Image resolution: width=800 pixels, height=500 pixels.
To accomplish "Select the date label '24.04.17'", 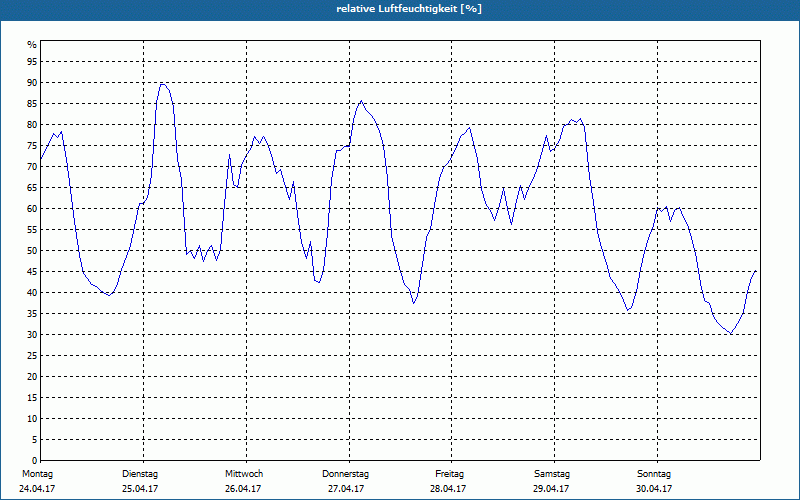I will pyautogui.click(x=37, y=489).
